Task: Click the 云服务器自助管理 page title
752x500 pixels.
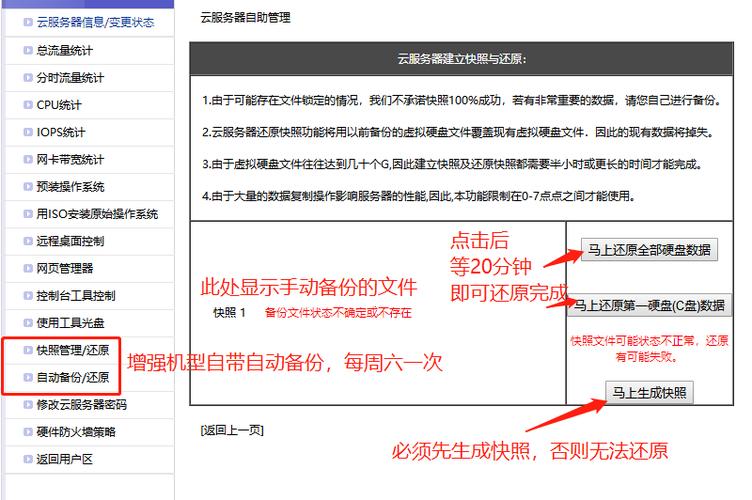Action: click(x=246, y=18)
